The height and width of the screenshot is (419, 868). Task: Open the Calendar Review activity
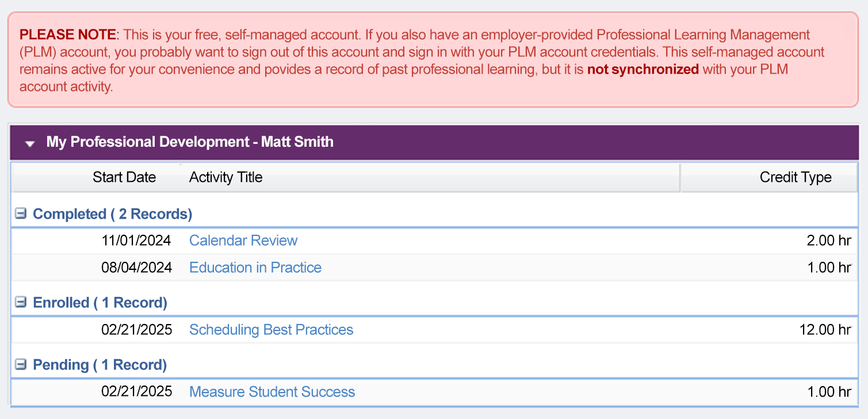(x=243, y=240)
